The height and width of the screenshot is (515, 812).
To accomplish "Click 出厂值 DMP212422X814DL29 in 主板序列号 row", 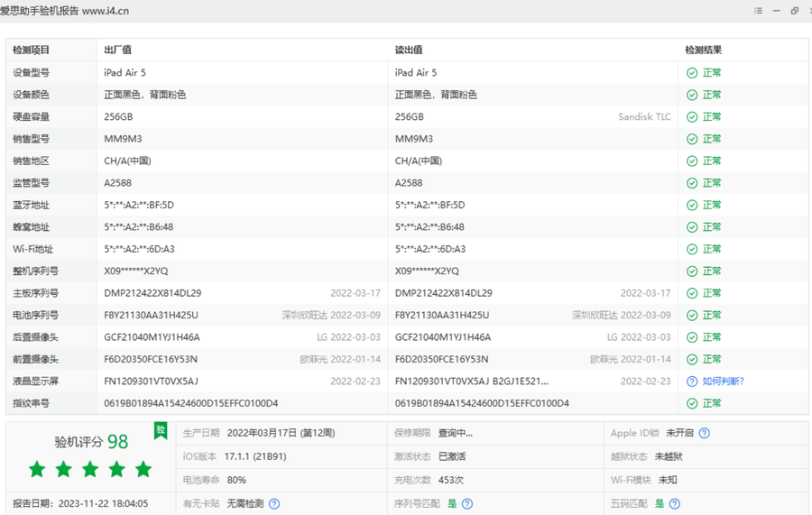I will coord(152,293).
